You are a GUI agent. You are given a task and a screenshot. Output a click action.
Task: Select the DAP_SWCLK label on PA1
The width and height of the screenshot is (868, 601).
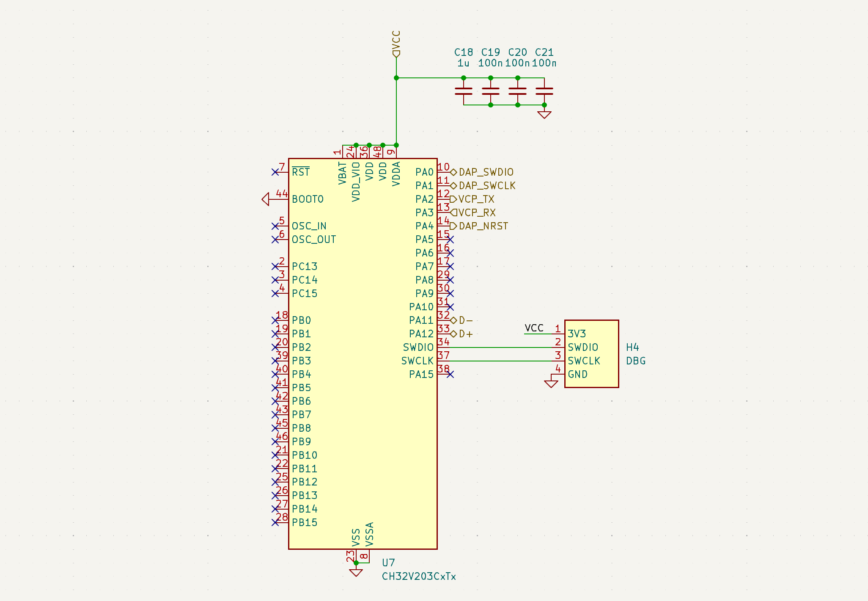point(483,186)
